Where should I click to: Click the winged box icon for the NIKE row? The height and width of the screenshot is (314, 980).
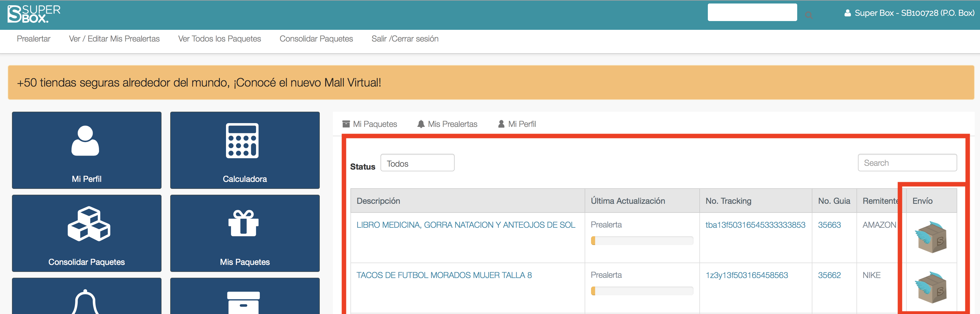pyautogui.click(x=931, y=287)
